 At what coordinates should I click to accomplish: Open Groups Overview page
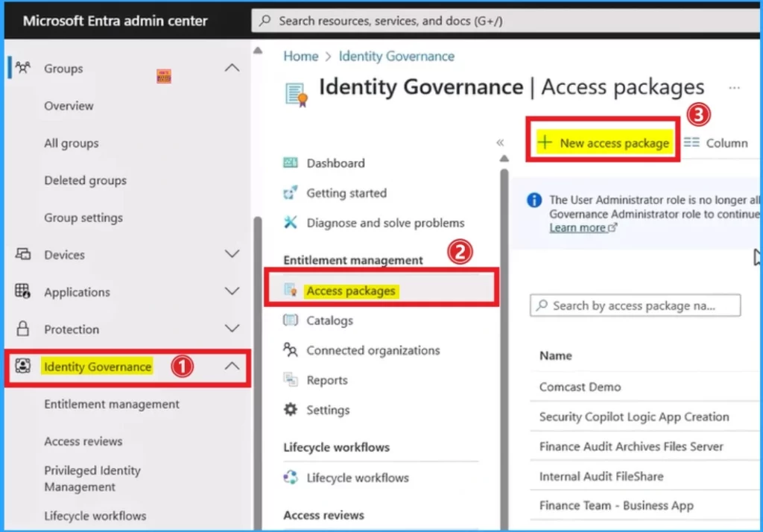click(69, 106)
